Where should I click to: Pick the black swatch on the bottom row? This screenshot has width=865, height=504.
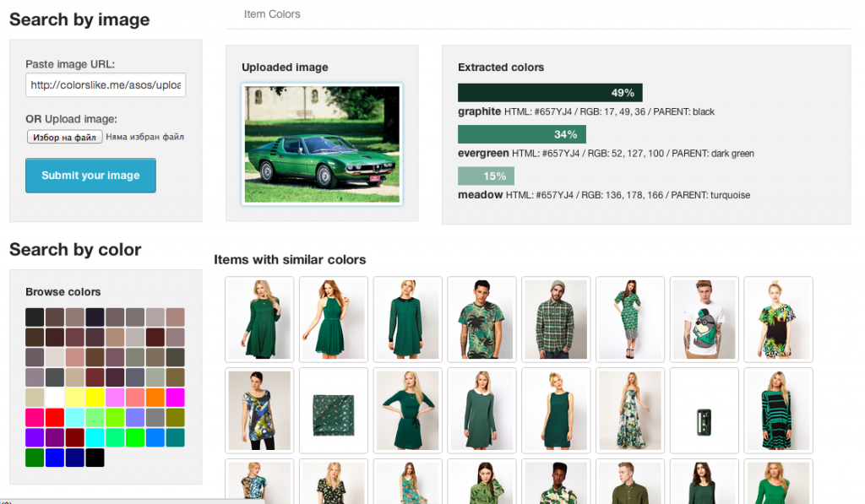(x=95, y=458)
